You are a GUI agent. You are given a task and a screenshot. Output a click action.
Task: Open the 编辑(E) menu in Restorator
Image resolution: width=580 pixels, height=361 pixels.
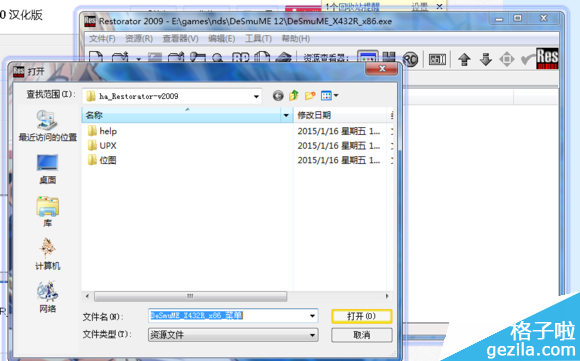click(x=222, y=39)
